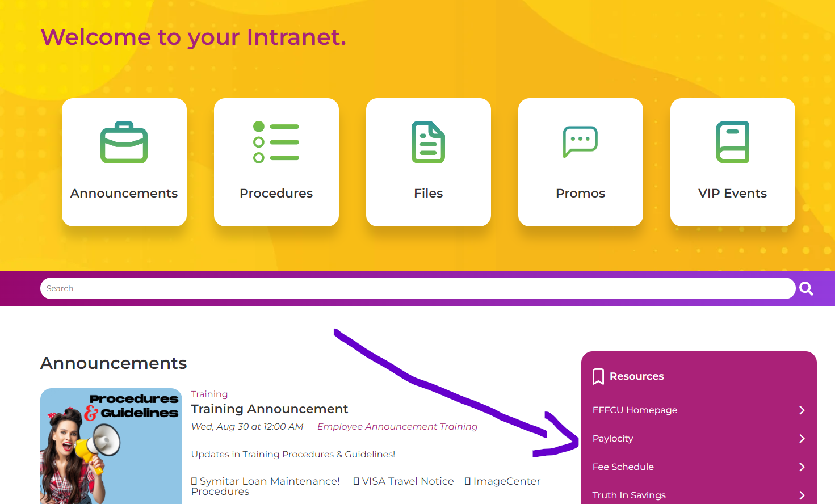835x504 pixels.
Task: Go to the Paylocity resource link
Action: pyautogui.click(x=612, y=439)
